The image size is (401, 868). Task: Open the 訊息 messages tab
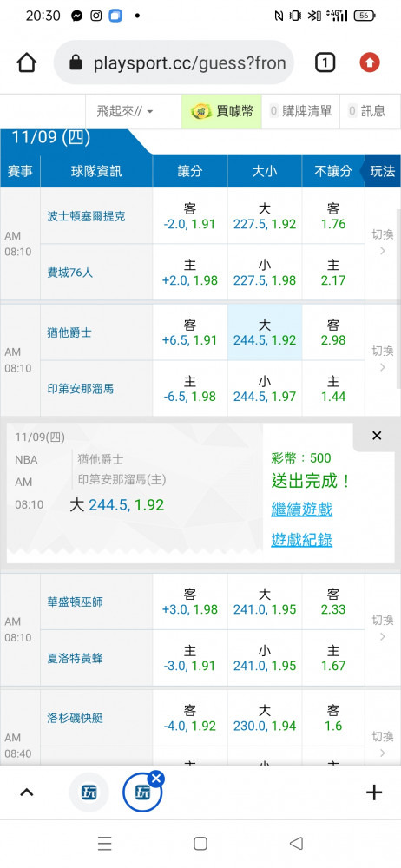pos(366,111)
